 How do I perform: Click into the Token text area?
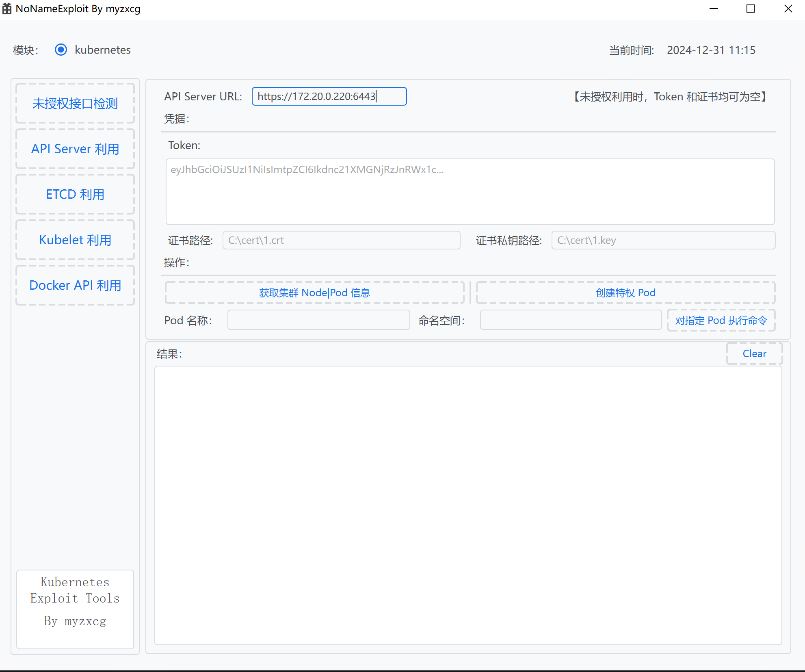coord(470,192)
